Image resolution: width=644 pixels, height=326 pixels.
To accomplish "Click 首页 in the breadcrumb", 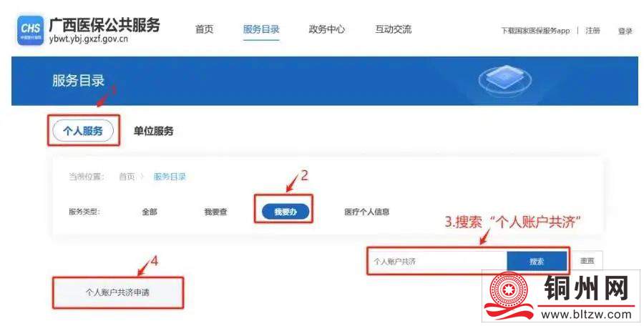I will click(x=127, y=177).
